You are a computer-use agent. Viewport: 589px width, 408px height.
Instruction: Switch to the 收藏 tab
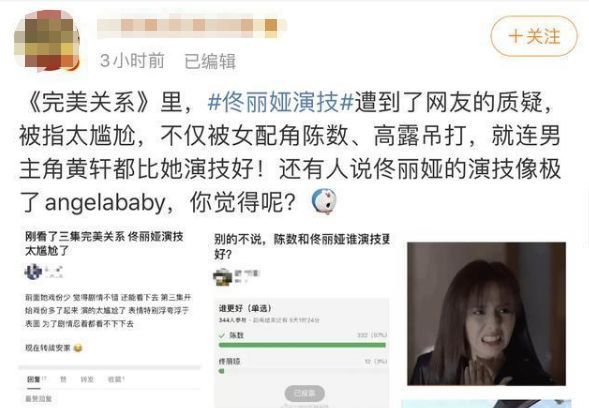click(116, 380)
